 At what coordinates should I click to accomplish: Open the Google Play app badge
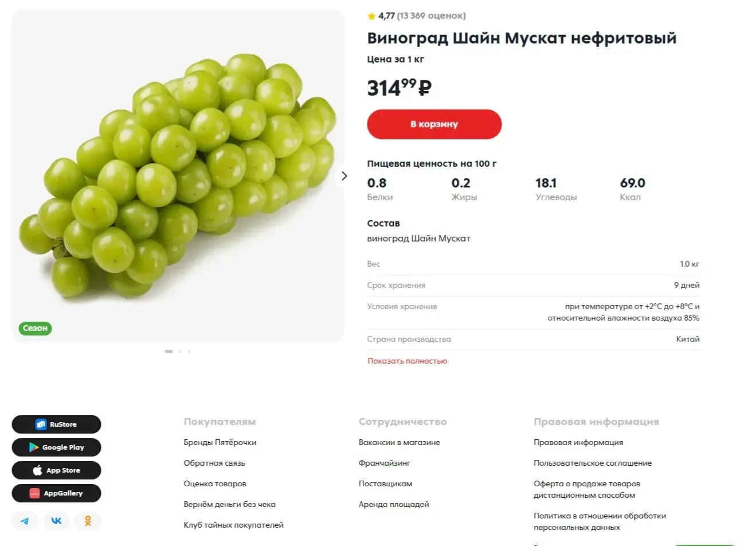56,447
